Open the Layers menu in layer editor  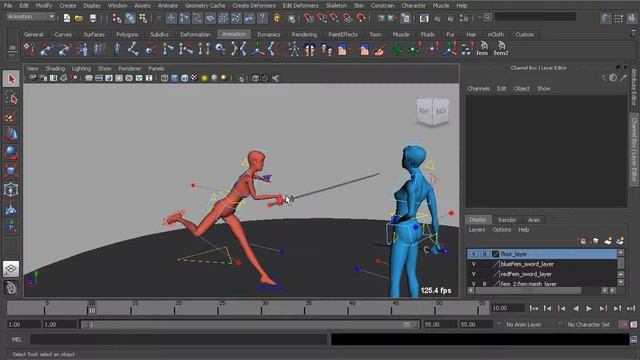(x=477, y=230)
